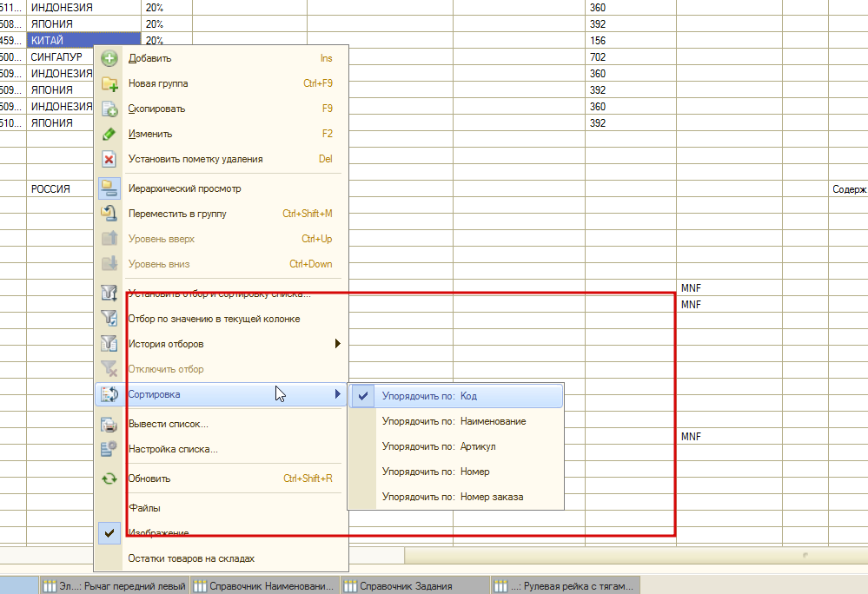The width and height of the screenshot is (868, 594).
Task: Select Обновить menu item
Action: coord(222,478)
